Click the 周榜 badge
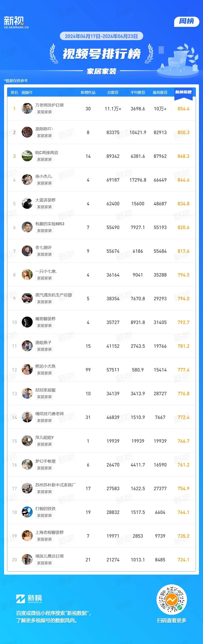This screenshot has width=203, height=644. coord(187,21)
